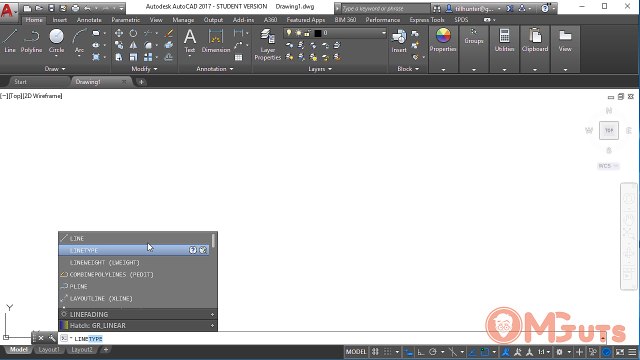Toggle snap mode in status bar

tap(387, 352)
